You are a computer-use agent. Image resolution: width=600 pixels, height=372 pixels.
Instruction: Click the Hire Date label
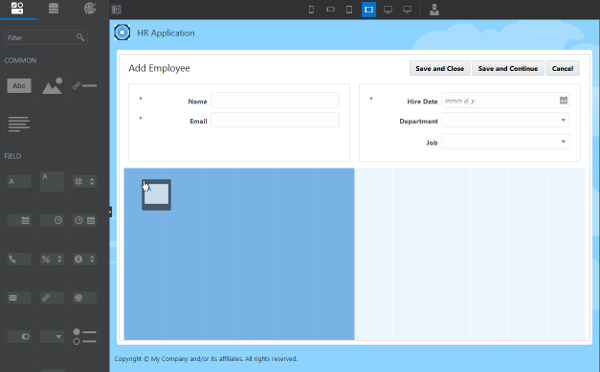coord(422,101)
